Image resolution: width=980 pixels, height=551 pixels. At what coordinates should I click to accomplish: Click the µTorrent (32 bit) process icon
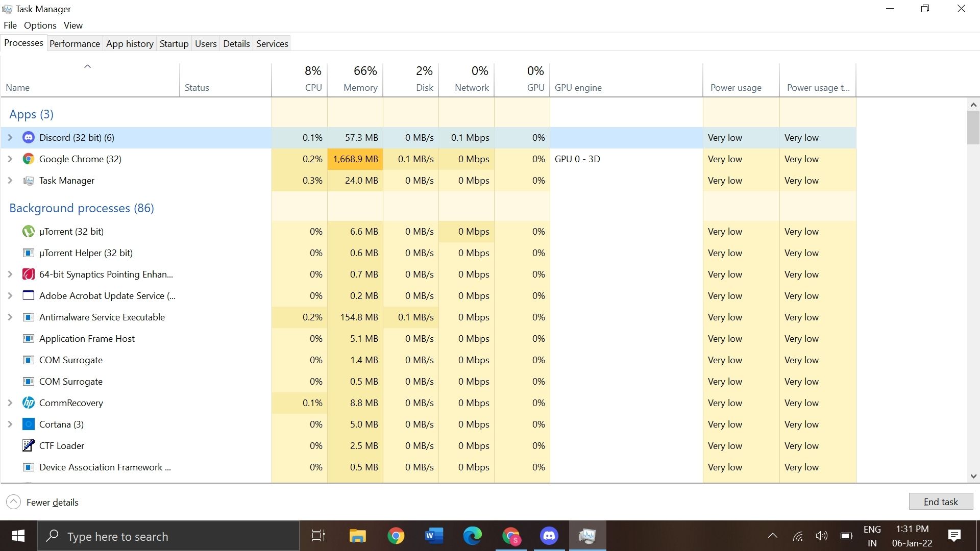pyautogui.click(x=29, y=232)
